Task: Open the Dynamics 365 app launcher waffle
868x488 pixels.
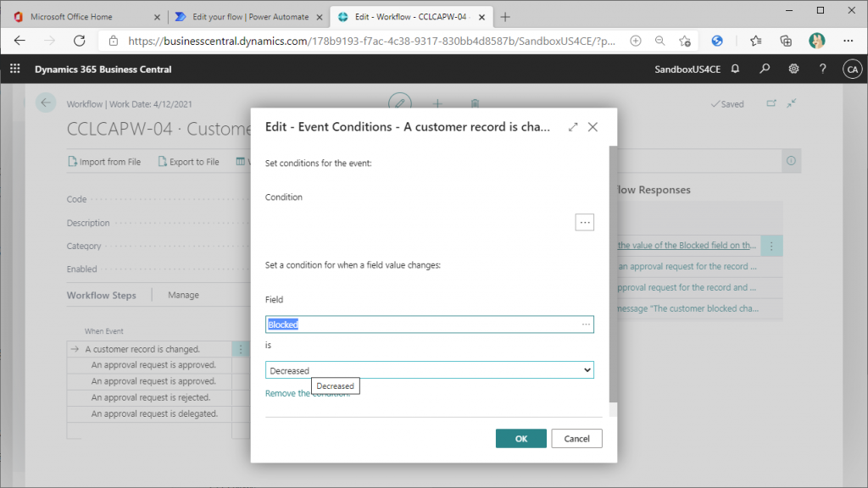Action: pyautogui.click(x=15, y=69)
